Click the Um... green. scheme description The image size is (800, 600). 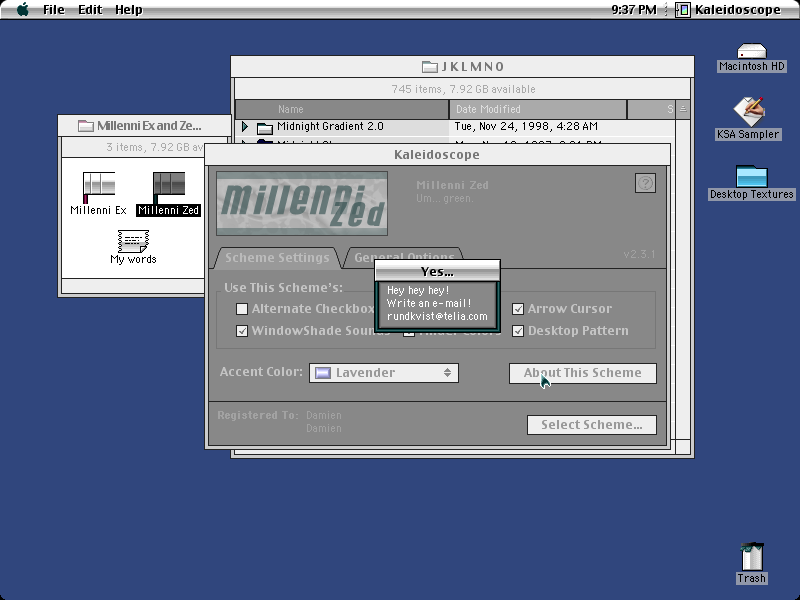[x=445, y=198]
